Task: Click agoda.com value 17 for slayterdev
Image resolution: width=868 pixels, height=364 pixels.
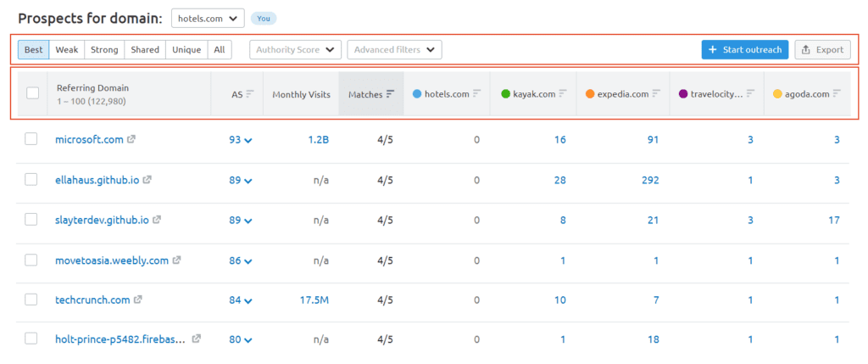Action: (x=834, y=220)
